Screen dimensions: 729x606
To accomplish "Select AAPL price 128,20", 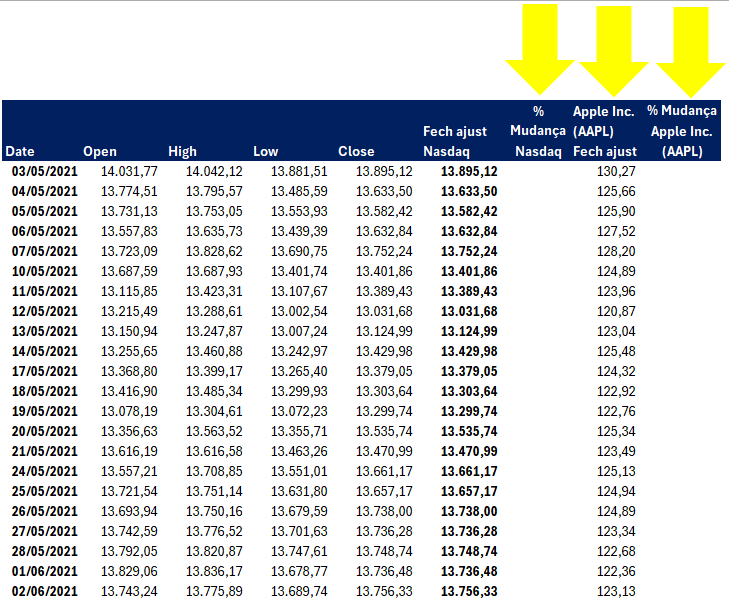I will tap(616, 251).
